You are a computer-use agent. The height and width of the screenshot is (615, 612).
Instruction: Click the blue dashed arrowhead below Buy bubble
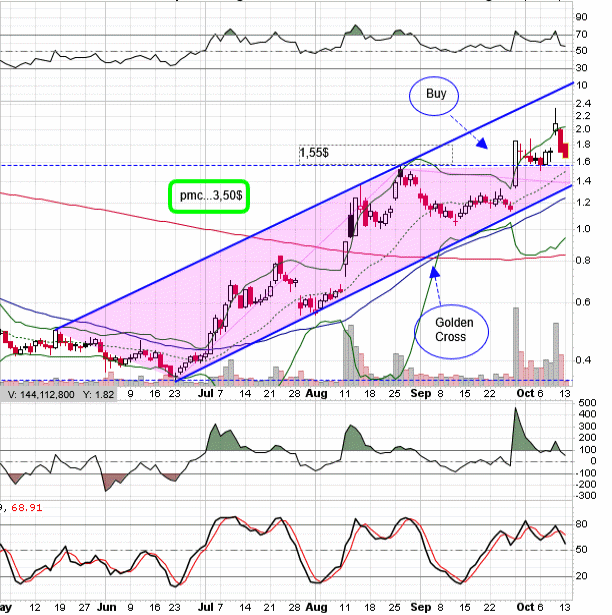point(482,144)
